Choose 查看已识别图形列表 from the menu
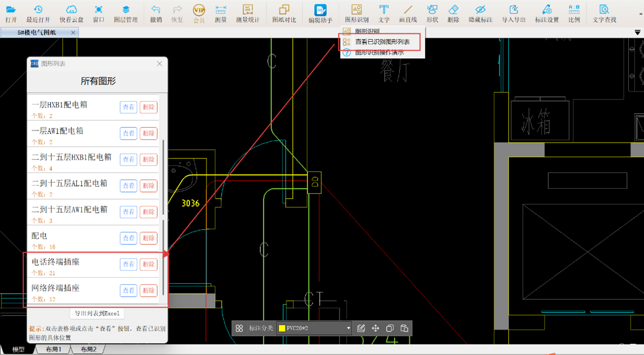 pyautogui.click(x=382, y=42)
